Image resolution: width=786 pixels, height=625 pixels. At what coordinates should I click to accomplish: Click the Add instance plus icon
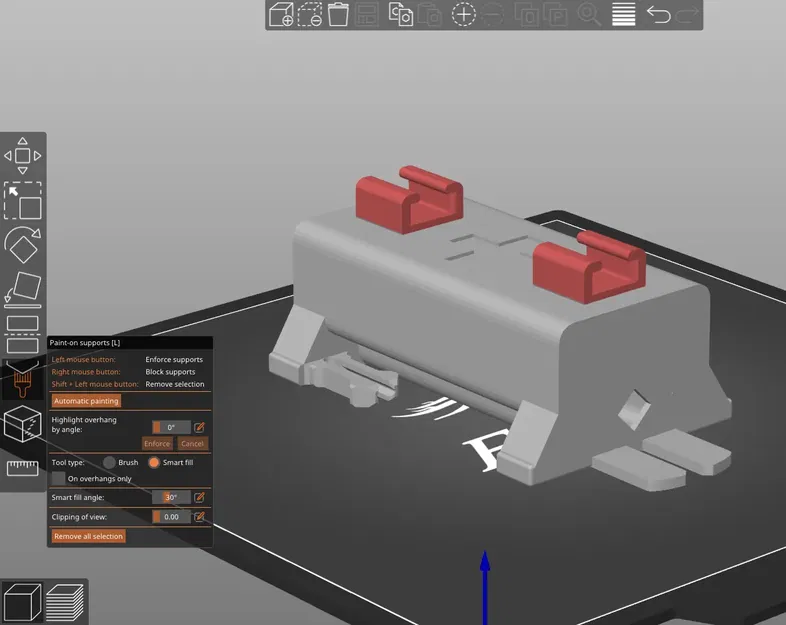[464, 14]
